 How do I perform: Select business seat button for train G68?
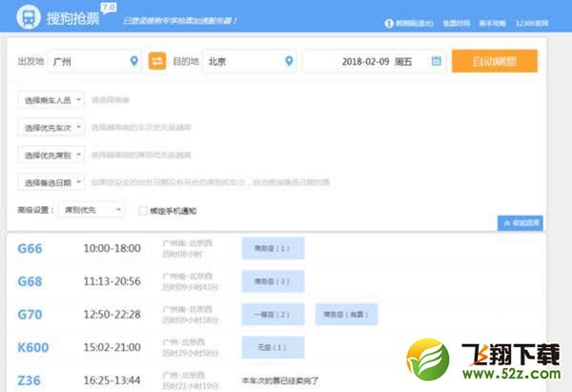[273, 281]
